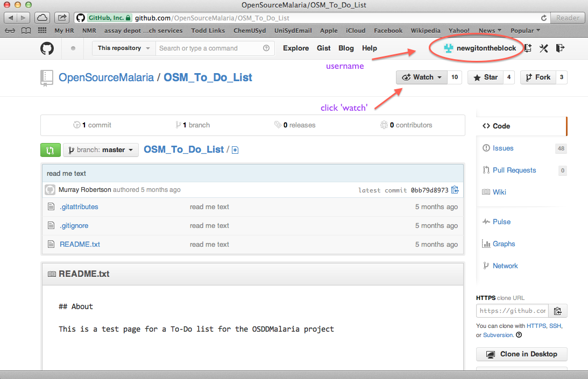Viewport: 588px width, 379px height.
Task: Click the README.txt file icon in list
Action: click(51, 244)
